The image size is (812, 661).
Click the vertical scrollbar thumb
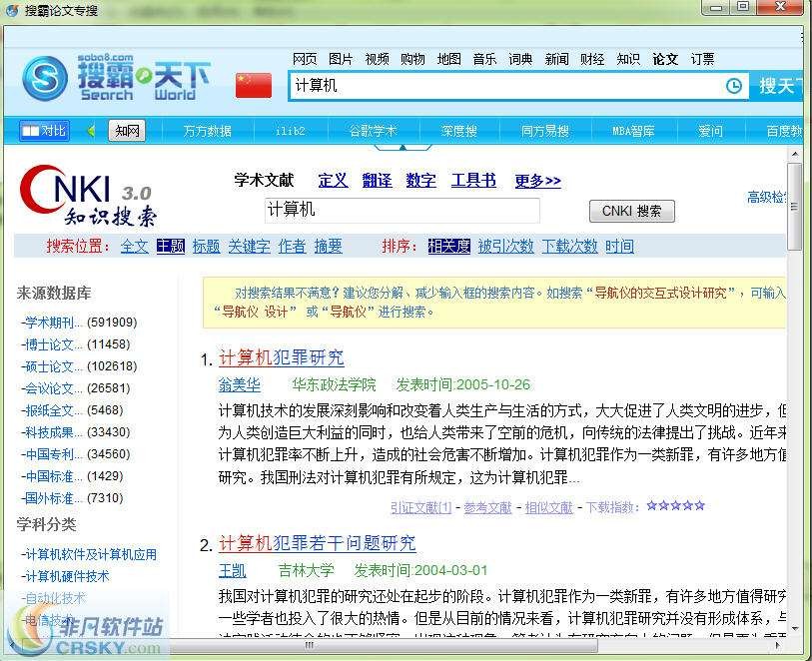794,207
